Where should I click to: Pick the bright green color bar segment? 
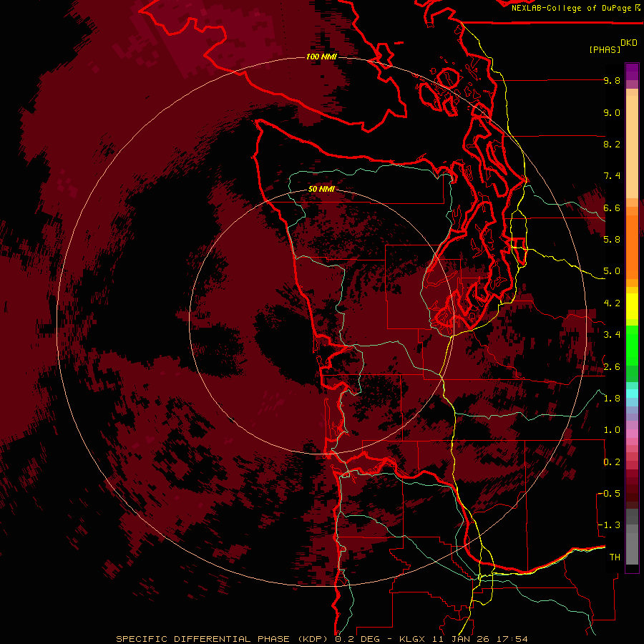pos(632,345)
